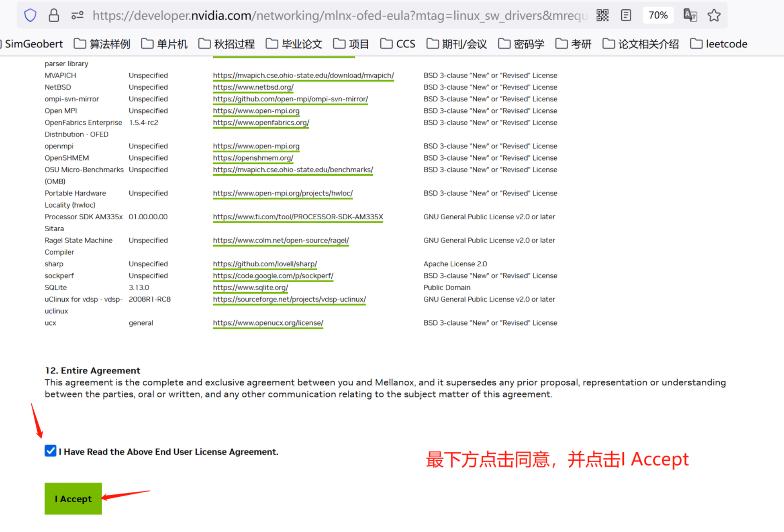Image resolution: width=784 pixels, height=532 pixels.
Task: Open the CCS bookmark folder
Action: (398, 44)
